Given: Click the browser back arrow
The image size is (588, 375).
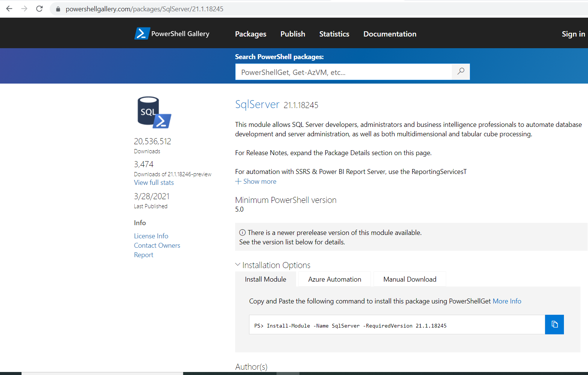Looking at the screenshot, I should point(9,9).
